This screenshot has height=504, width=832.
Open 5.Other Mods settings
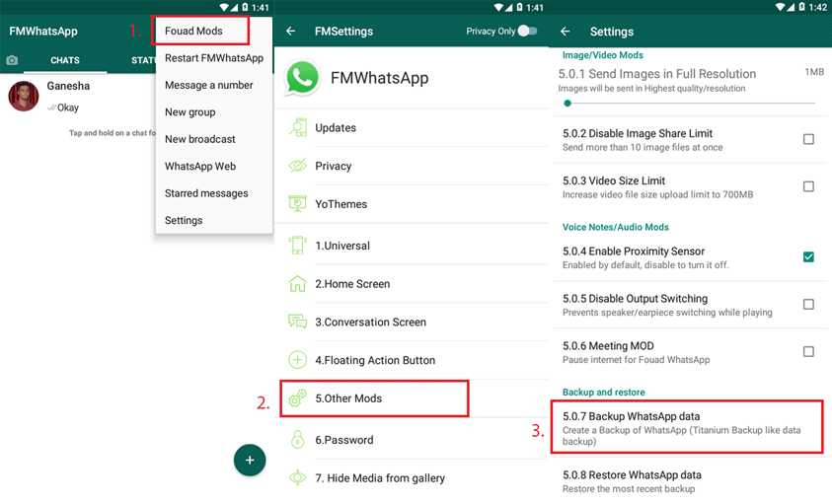(x=412, y=397)
